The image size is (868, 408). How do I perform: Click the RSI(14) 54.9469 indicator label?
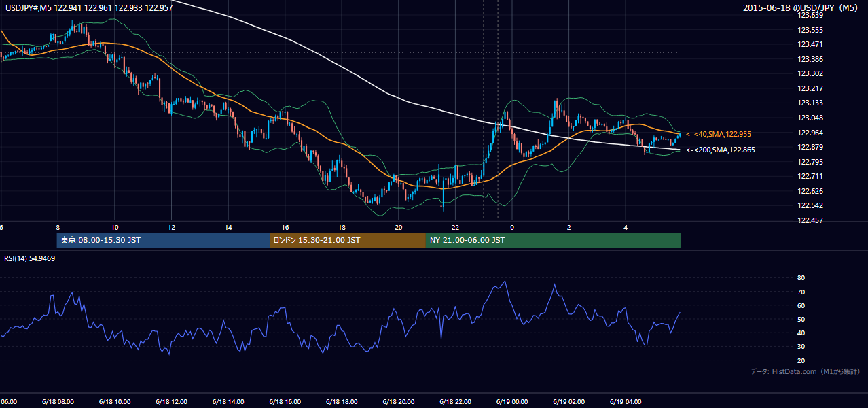point(30,258)
